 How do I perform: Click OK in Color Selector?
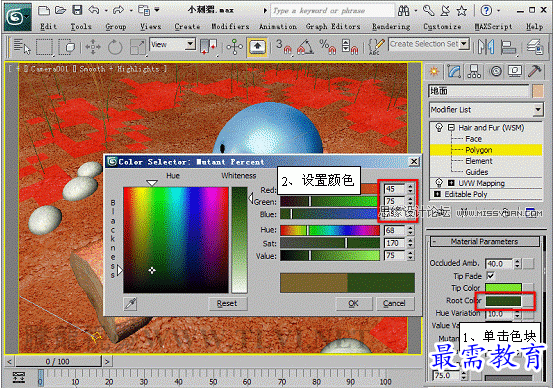[x=353, y=303]
